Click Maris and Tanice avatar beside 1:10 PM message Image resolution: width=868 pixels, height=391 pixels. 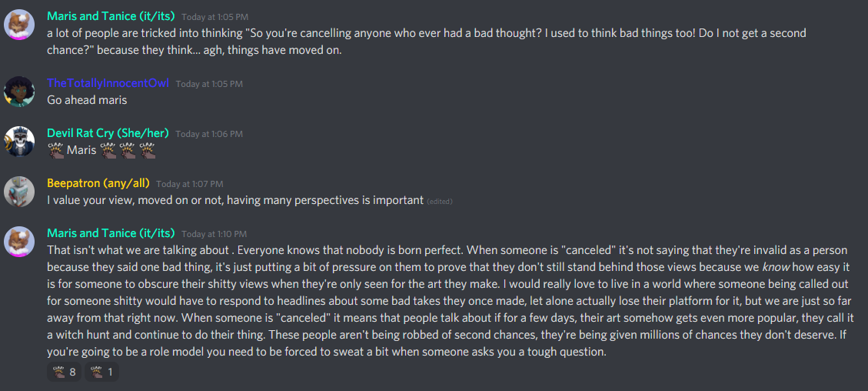(x=19, y=242)
